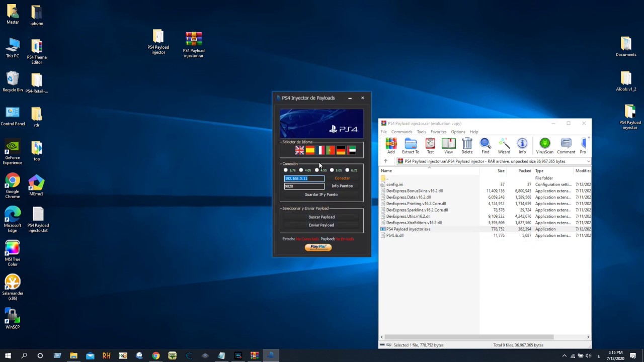
Task: Sort WinRAR list by Name column
Action: 430,170
